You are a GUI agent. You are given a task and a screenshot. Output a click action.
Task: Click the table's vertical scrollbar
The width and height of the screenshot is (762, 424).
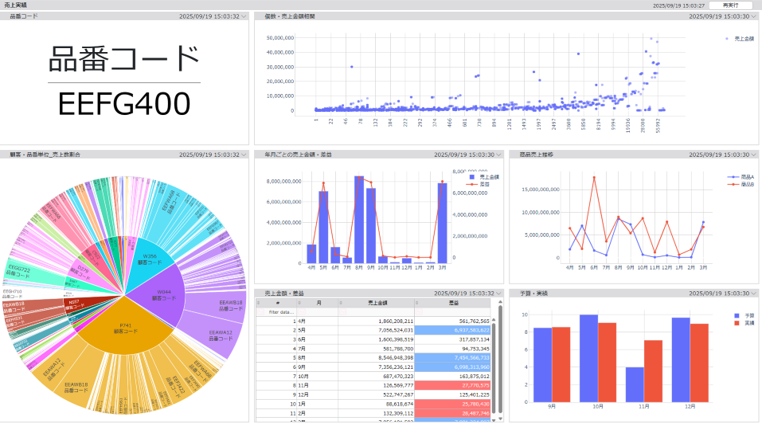pyautogui.click(x=497, y=340)
